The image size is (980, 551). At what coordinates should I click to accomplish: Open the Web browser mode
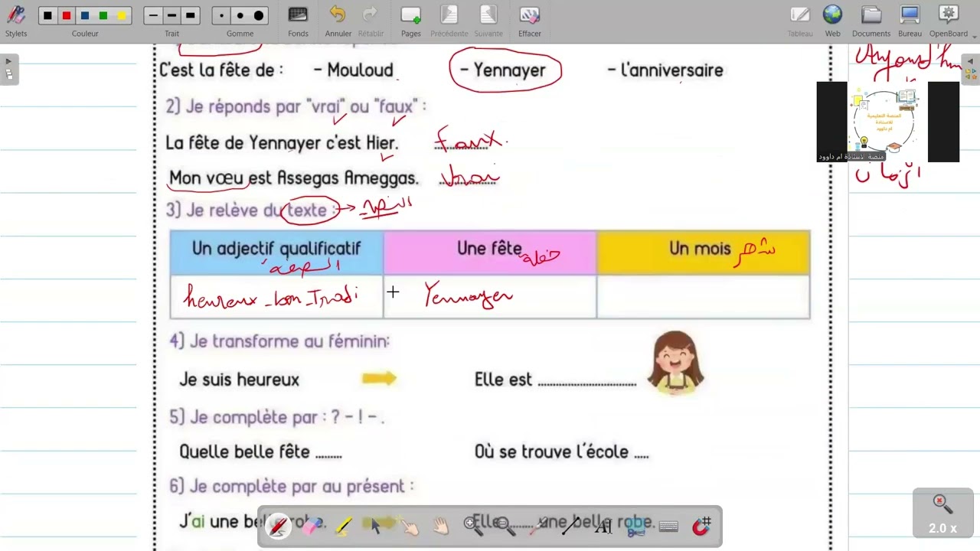[x=832, y=21]
